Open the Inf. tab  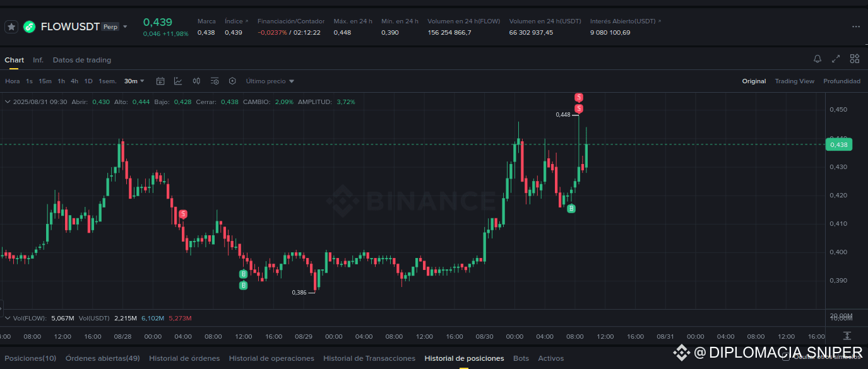[x=39, y=60]
